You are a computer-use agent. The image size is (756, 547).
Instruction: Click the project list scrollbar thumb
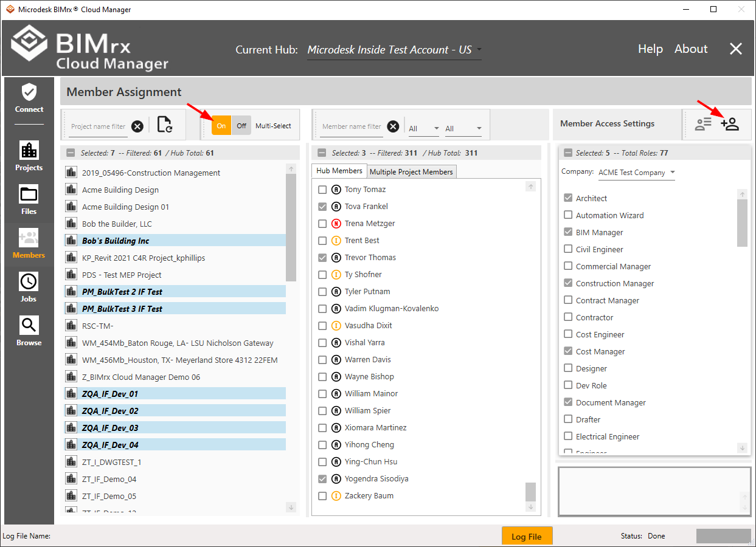pyautogui.click(x=291, y=228)
